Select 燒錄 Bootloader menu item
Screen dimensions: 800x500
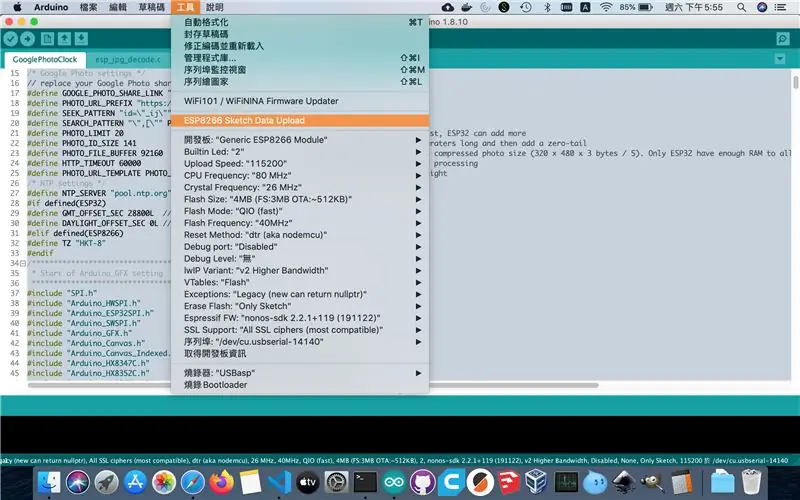pyautogui.click(x=300, y=385)
